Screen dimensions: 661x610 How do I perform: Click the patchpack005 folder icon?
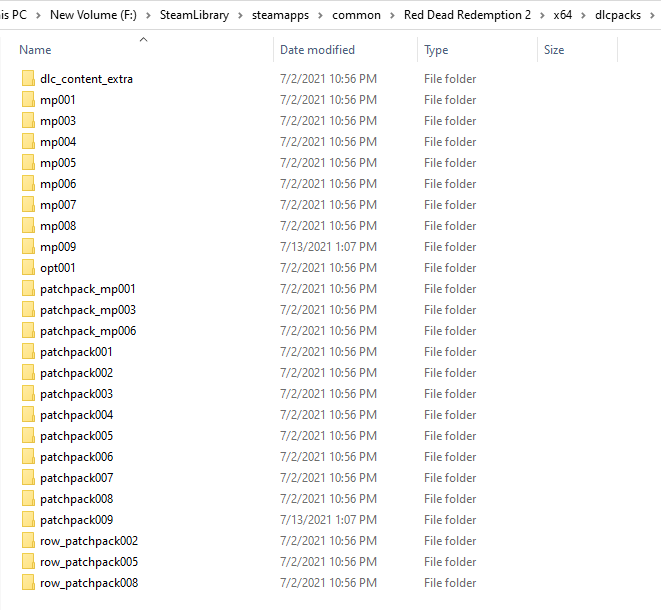coord(28,435)
